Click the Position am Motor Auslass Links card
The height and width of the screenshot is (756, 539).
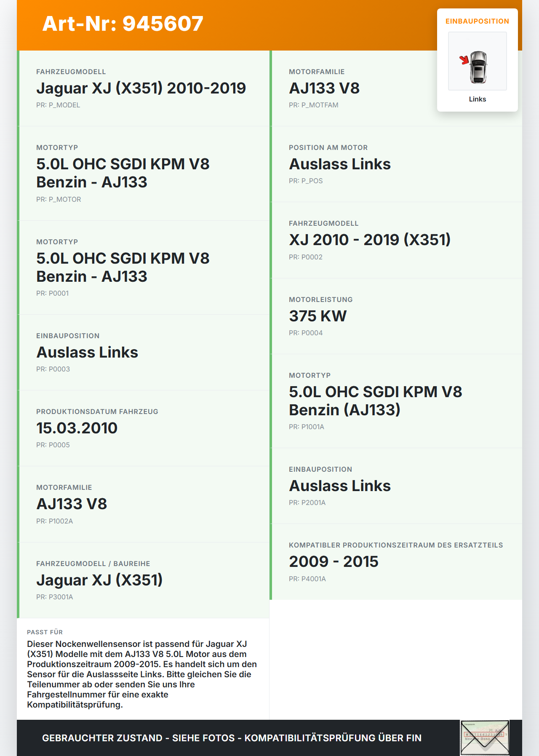[x=396, y=164]
